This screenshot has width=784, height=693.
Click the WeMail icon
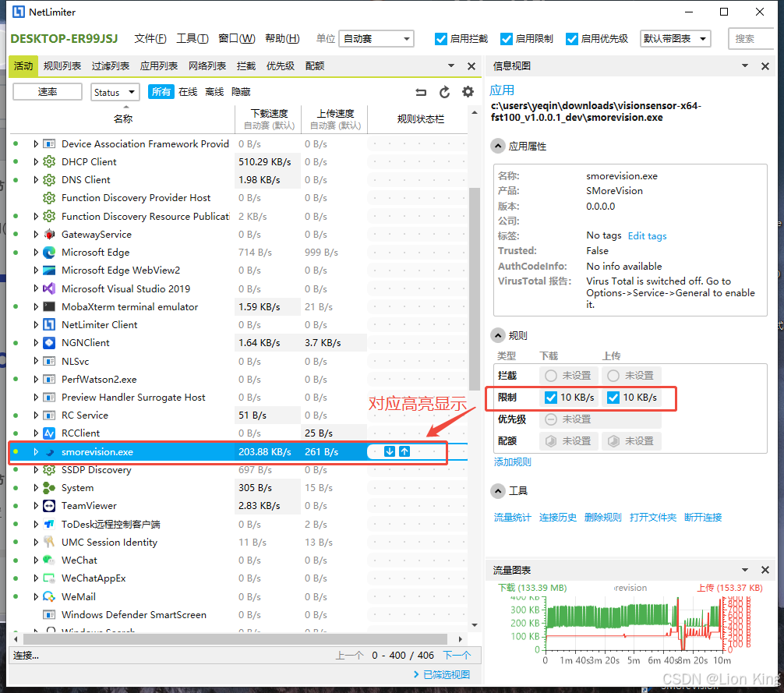pos(49,597)
